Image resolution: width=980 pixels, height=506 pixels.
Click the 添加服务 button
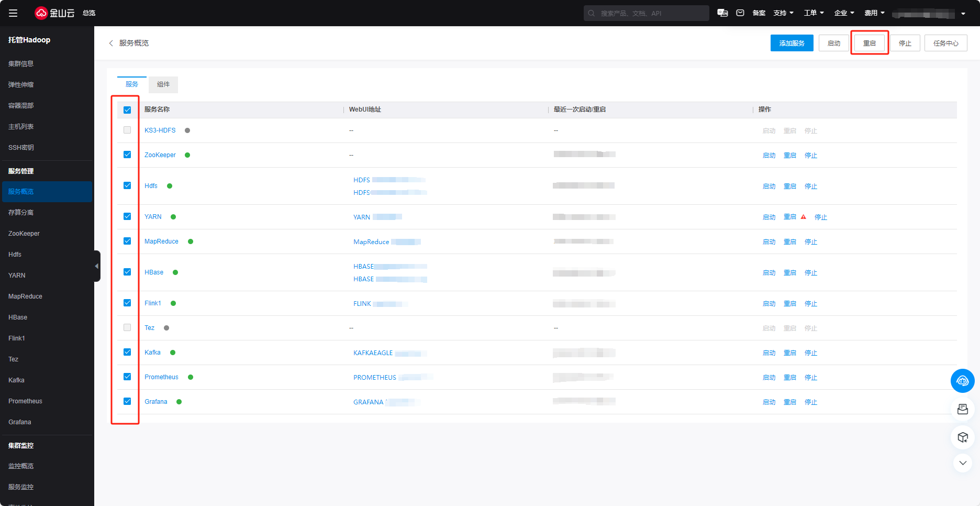coord(792,43)
